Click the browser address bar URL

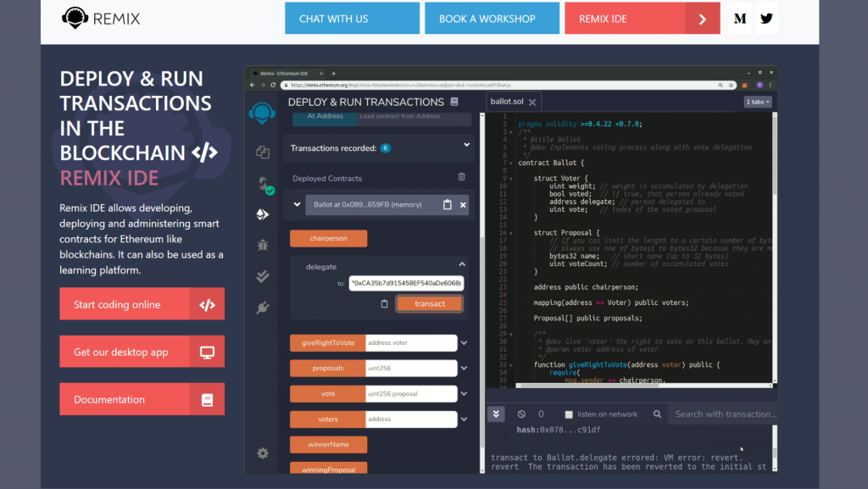[401, 86]
